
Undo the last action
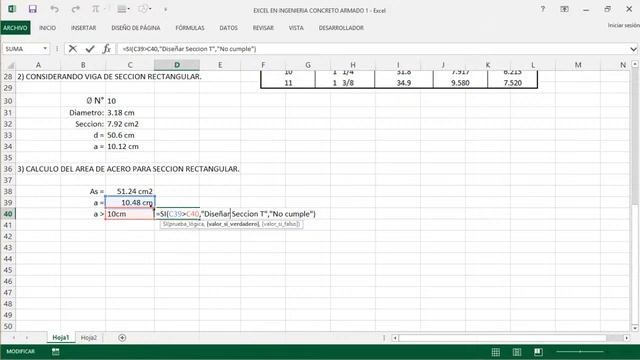tap(54, 9)
